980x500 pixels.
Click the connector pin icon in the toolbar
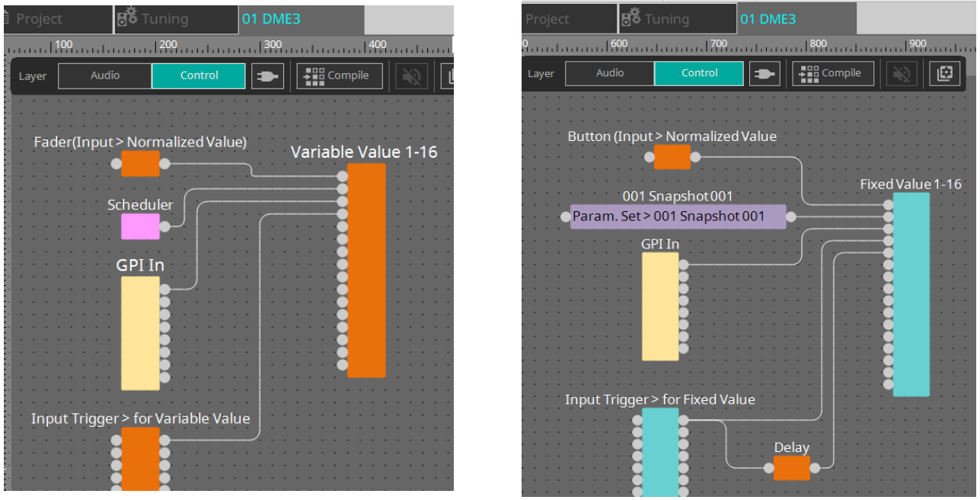click(268, 75)
